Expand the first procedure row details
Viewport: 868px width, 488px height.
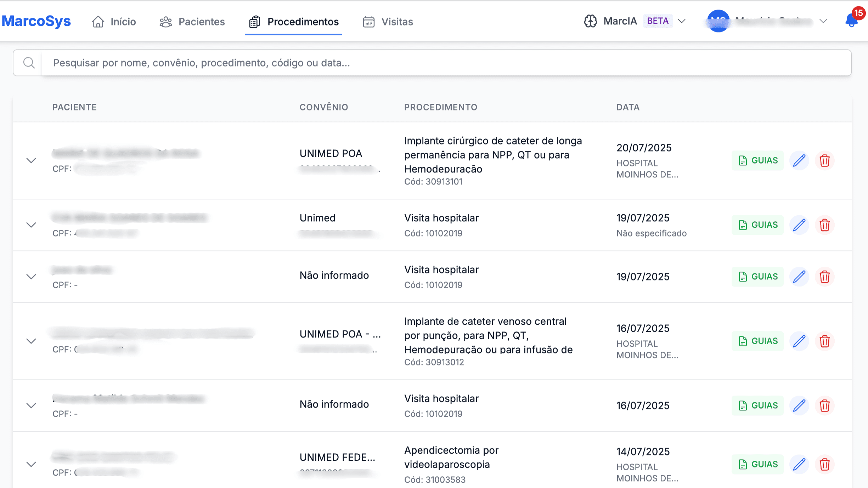coord(31,160)
